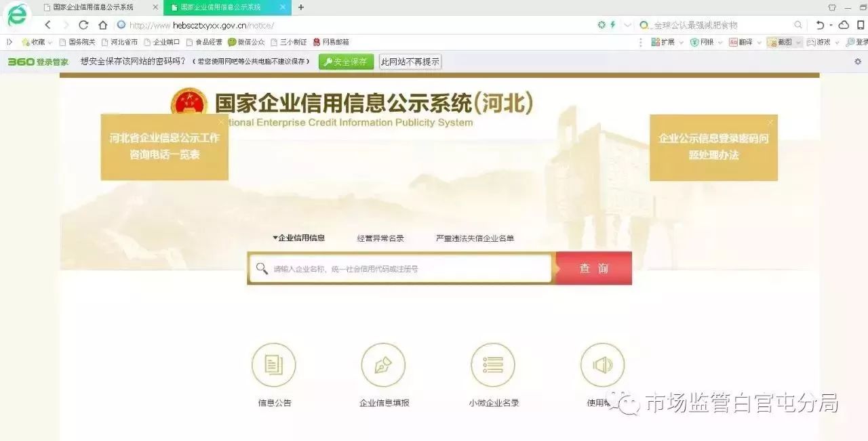
Task: Click the undo closed tab arrow icon
Action: [820, 25]
